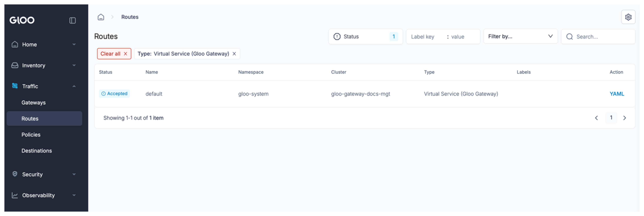
Task: Click the Name column header
Action: coord(151,72)
